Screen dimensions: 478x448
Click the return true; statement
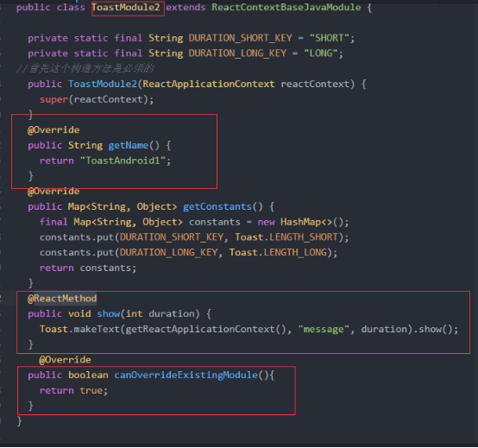(73, 390)
